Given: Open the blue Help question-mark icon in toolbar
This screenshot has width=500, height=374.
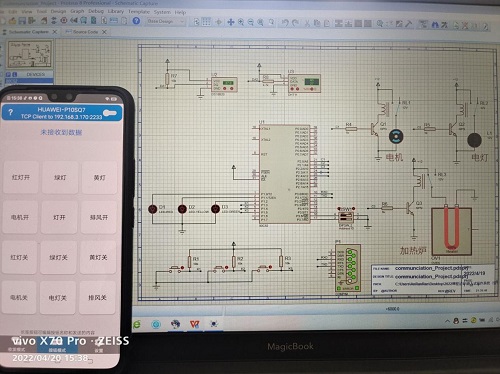Looking at the screenshot, I should click(x=136, y=21).
